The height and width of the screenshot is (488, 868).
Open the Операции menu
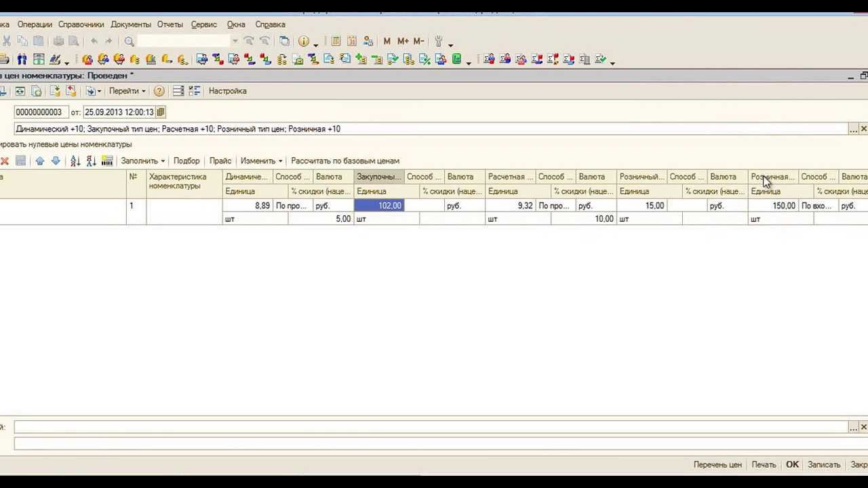35,24
